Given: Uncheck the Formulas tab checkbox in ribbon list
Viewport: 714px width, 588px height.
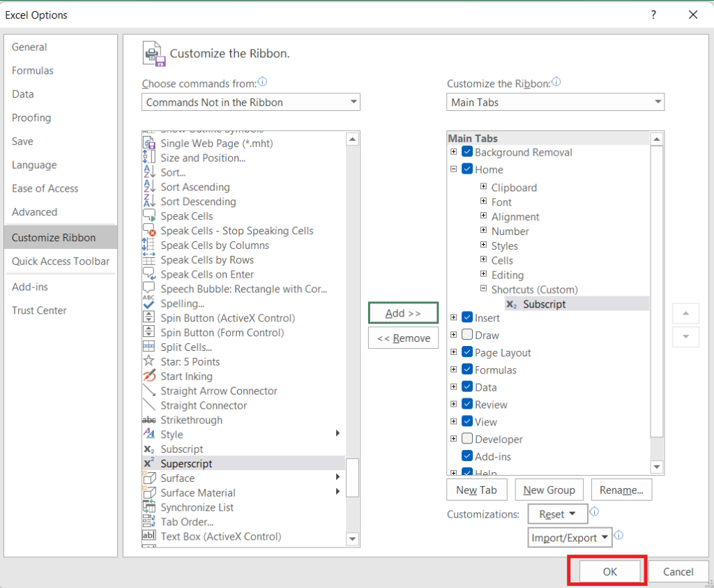Looking at the screenshot, I should [x=467, y=370].
